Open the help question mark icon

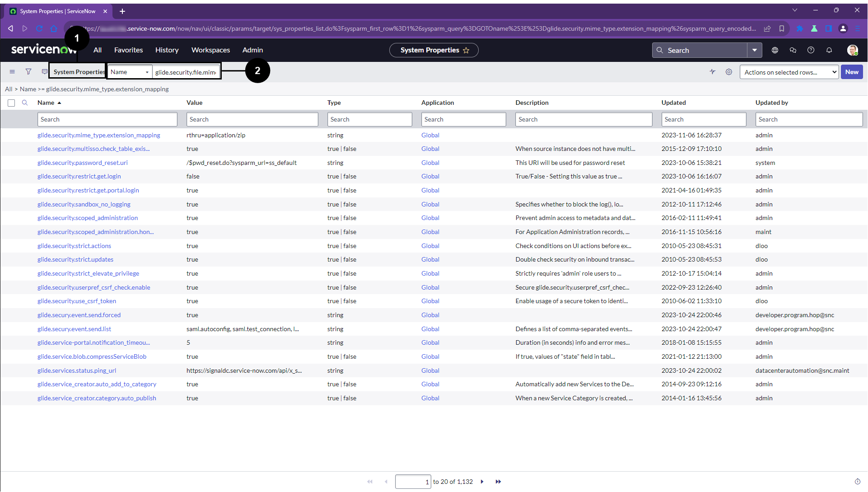click(811, 50)
